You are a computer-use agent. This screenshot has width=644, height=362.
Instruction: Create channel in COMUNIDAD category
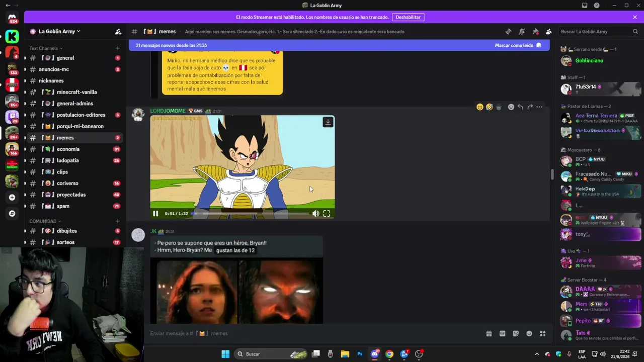tap(118, 221)
